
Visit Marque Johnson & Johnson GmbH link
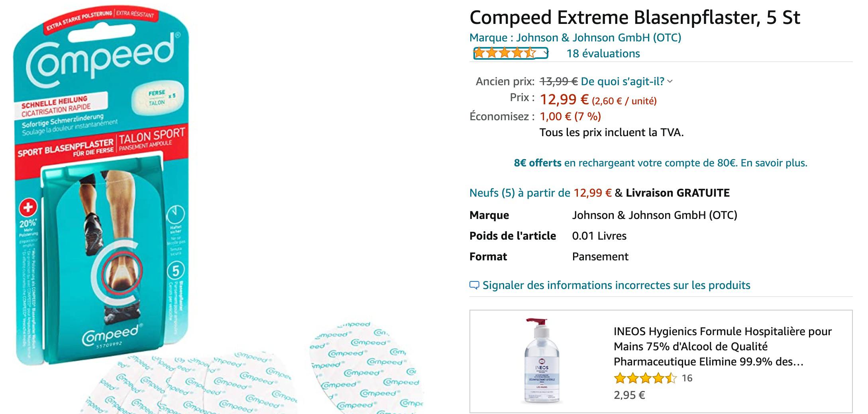pos(575,38)
